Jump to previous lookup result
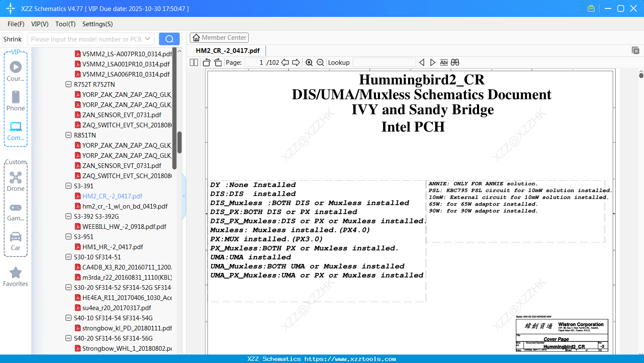644x363 pixels. (422, 63)
